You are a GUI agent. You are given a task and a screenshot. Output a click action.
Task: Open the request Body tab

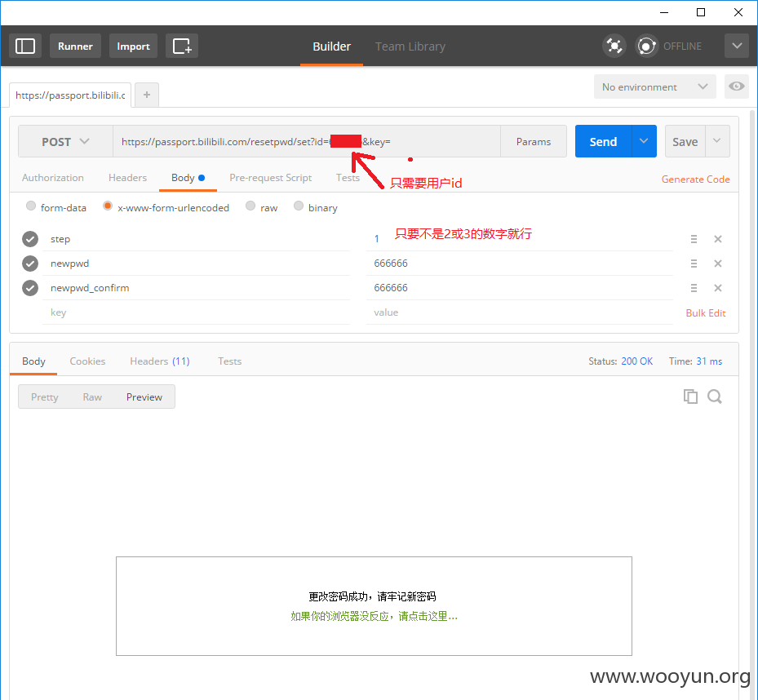[188, 178]
